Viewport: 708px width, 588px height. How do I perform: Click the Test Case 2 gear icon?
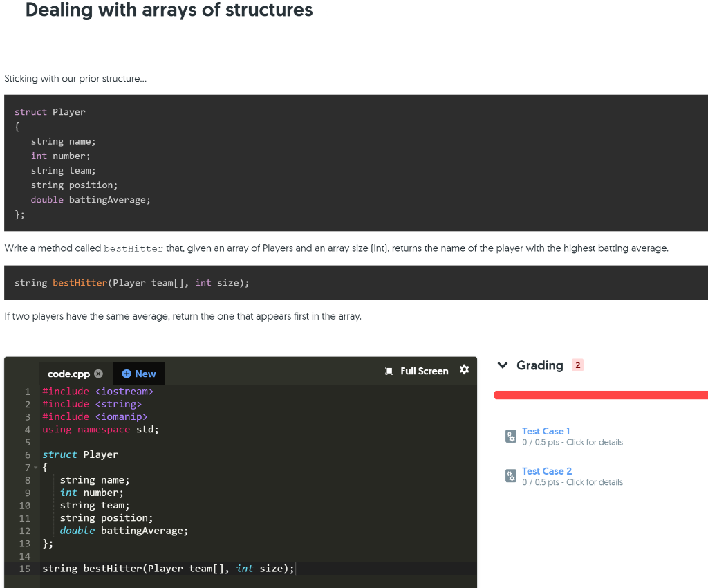pos(510,477)
